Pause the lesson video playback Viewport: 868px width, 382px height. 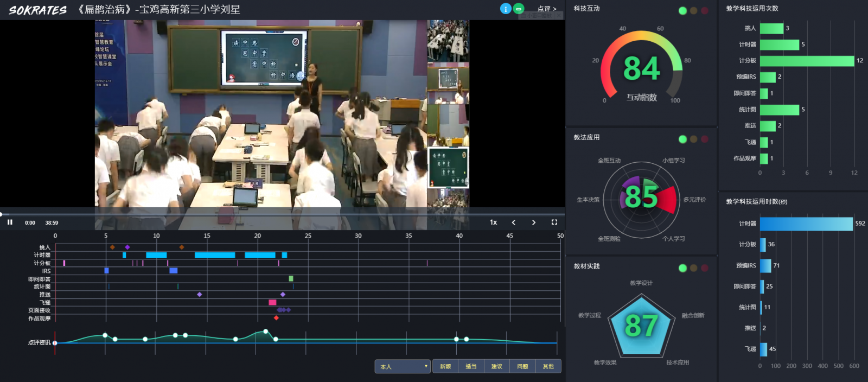pos(10,222)
